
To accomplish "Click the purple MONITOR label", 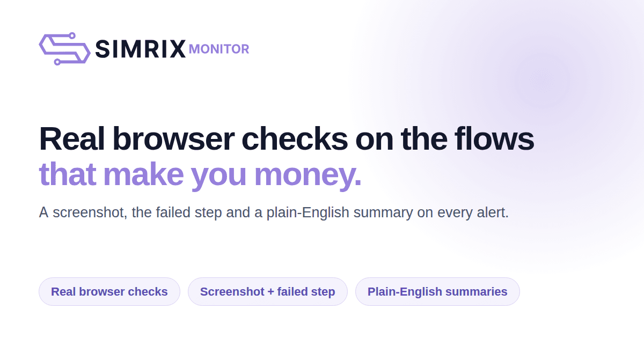I will point(219,49).
